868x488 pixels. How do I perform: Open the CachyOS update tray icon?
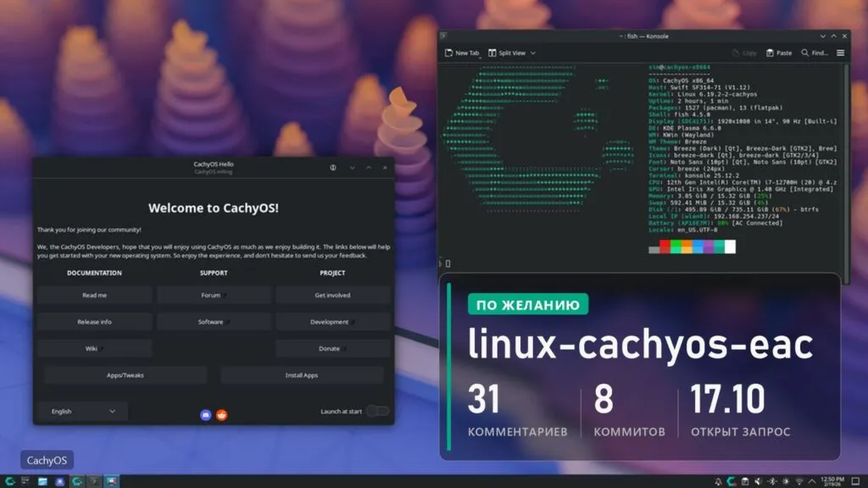(x=732, y=481)
